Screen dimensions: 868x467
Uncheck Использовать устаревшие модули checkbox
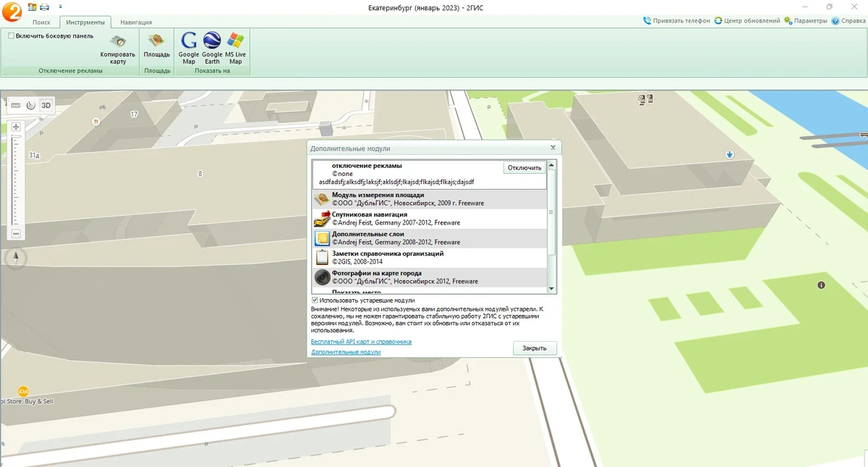point(315,300)
